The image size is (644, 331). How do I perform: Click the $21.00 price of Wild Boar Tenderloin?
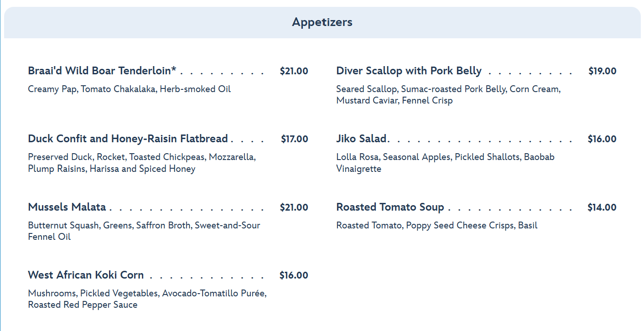[294, 71]
